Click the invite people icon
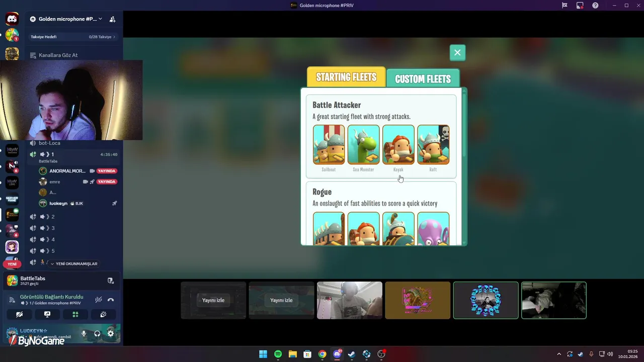Viewport: 644px width, 362px height. coord(113,19)
